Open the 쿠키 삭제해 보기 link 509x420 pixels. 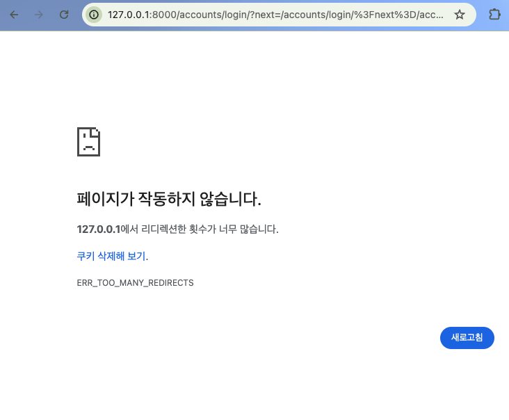coord(111,256)
